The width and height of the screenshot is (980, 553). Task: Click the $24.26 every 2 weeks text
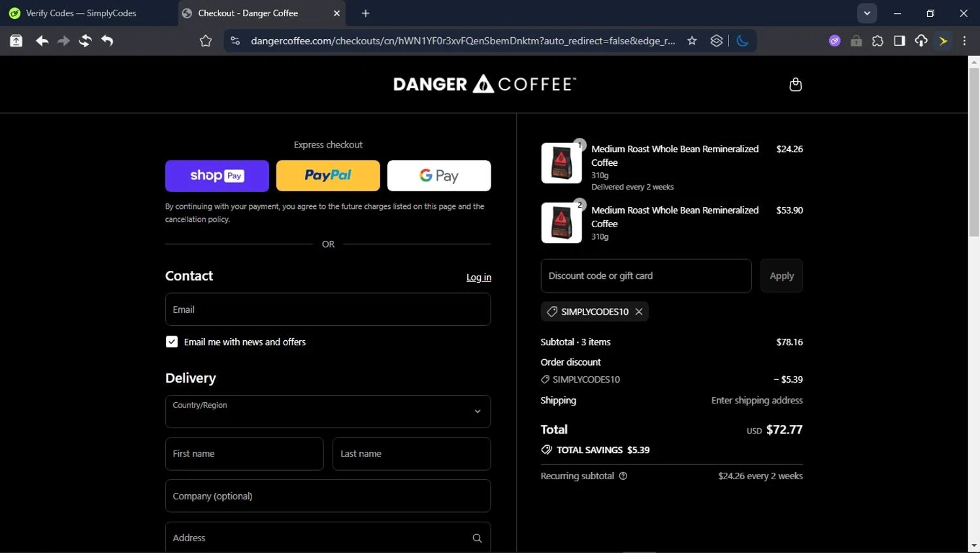[760, 476]
